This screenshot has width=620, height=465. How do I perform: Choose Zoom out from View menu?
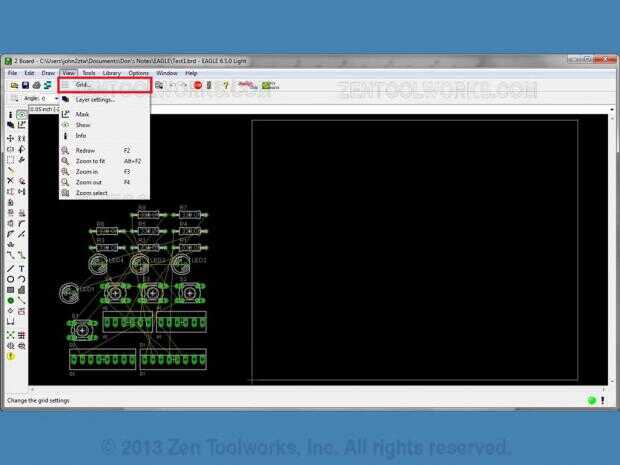tap(105, 182)
